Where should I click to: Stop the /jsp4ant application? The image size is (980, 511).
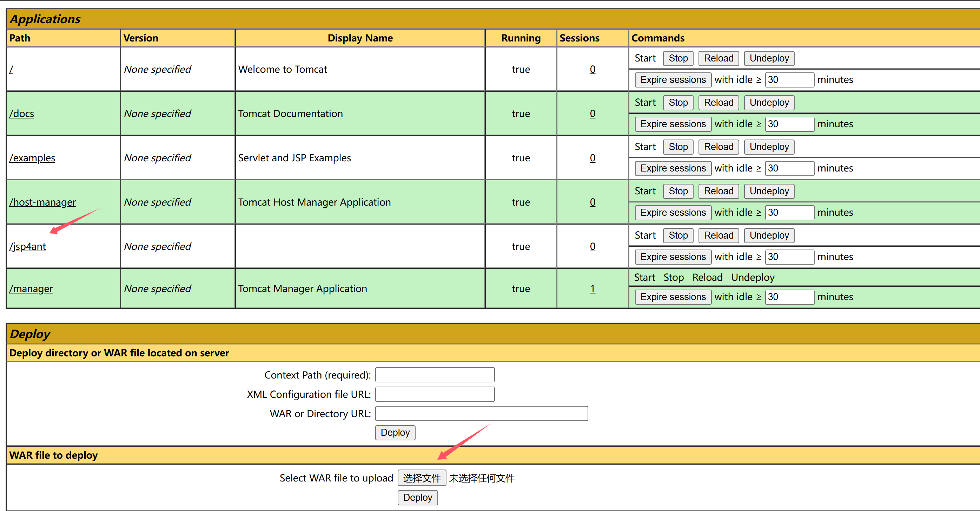coord(678,235)
